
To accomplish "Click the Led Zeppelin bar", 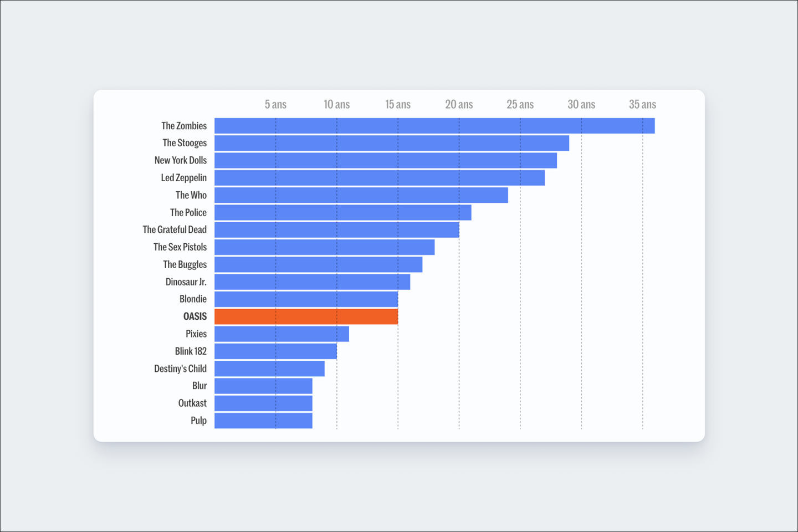I will pos(380,178).
